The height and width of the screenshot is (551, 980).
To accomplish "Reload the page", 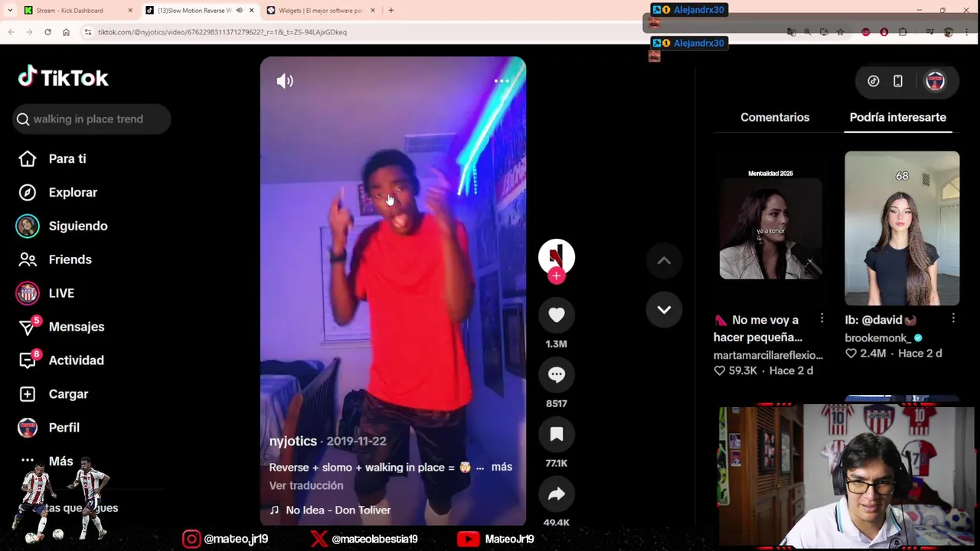I will (47, 32).
